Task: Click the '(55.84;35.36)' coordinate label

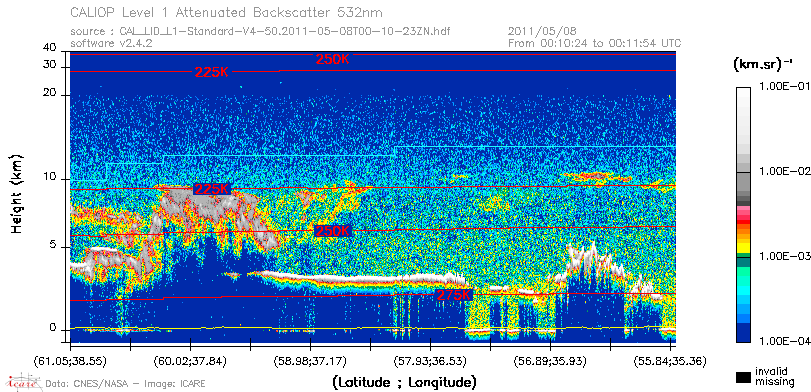Action: [670, 360]
